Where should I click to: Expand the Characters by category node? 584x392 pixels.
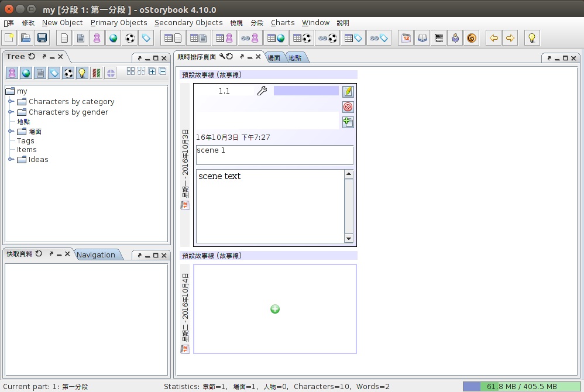tap(11, 101)
